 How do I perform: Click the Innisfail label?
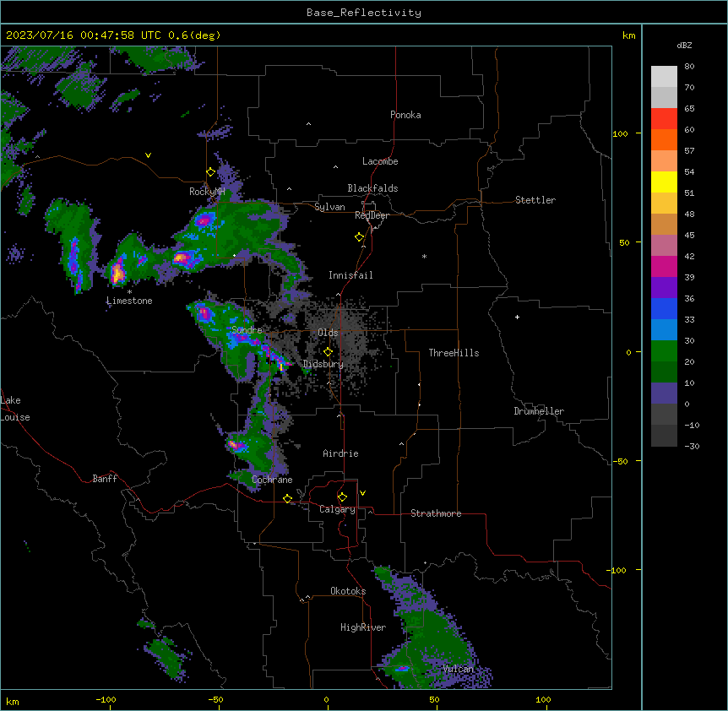[350, 275]
